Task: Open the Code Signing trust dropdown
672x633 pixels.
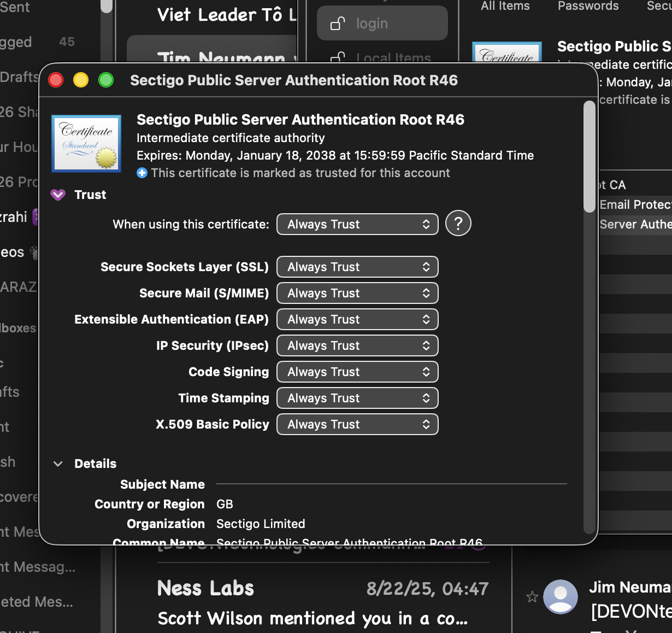Action: [357, 372]
